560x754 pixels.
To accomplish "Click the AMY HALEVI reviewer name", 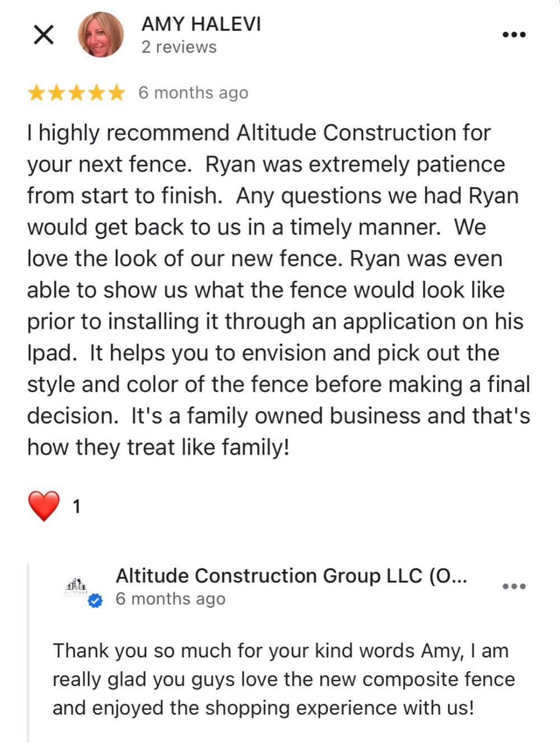I will tap(201, 24).
